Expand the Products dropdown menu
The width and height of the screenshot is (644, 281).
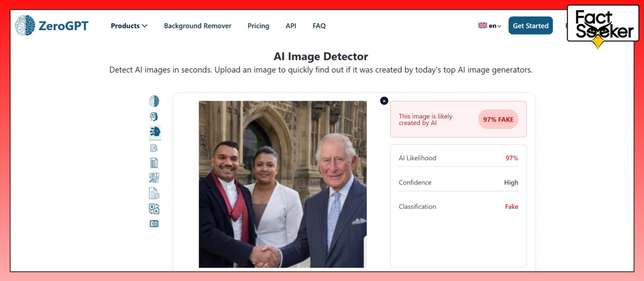(129, 26)
